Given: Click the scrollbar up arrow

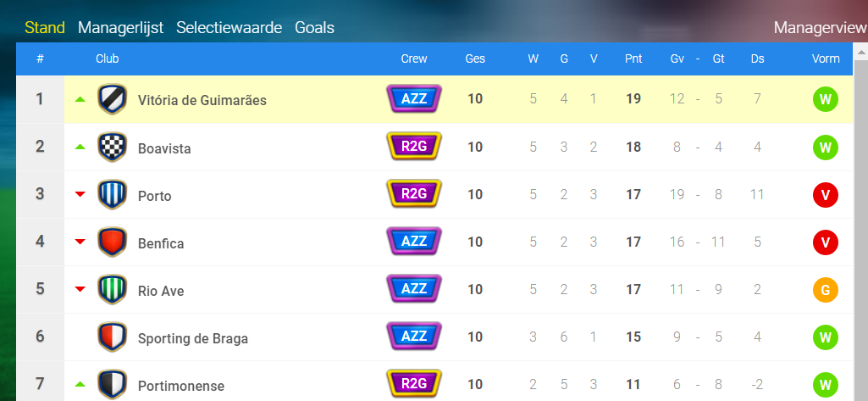Looking at the screenshot, I should coord(861,53).
